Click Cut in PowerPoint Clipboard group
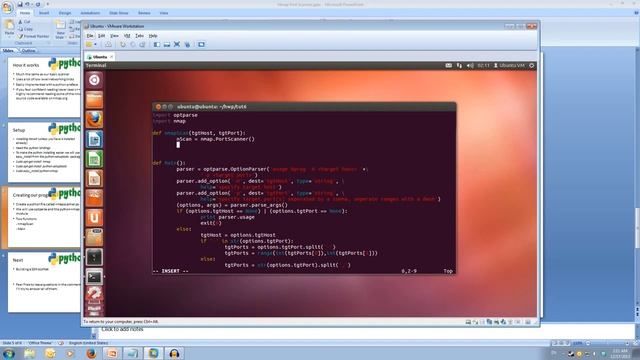The image size is (640, 360). 24,22
